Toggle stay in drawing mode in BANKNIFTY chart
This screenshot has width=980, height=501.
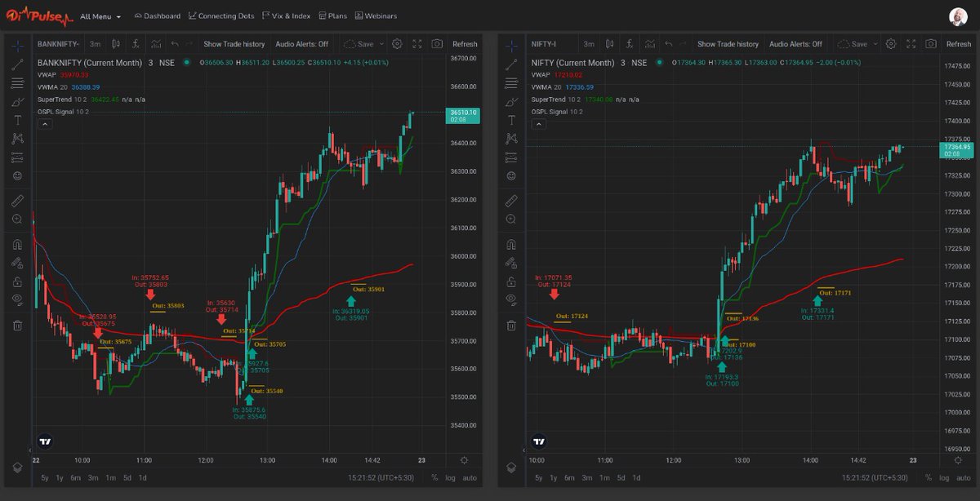tap(17, 263)
